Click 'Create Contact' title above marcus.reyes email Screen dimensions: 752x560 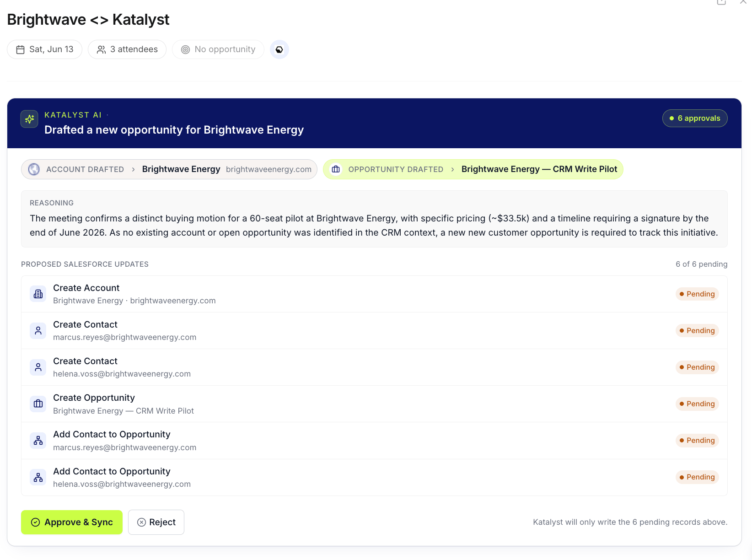pos(85,324)
